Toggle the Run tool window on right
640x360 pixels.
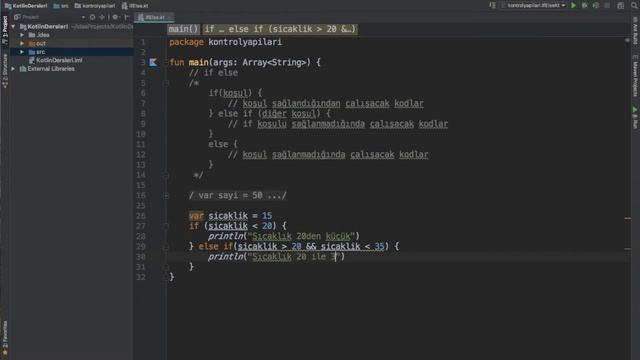pos(635,118)
